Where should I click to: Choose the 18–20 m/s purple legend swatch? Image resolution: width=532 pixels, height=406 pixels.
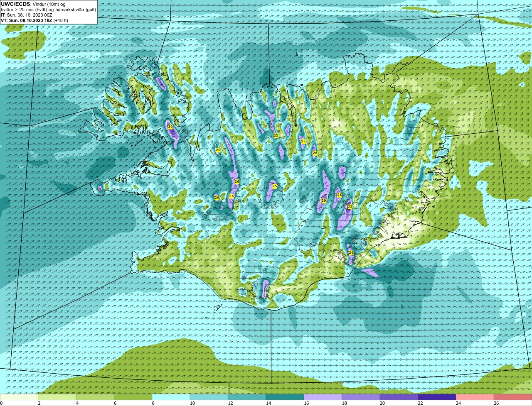point(361,397)
